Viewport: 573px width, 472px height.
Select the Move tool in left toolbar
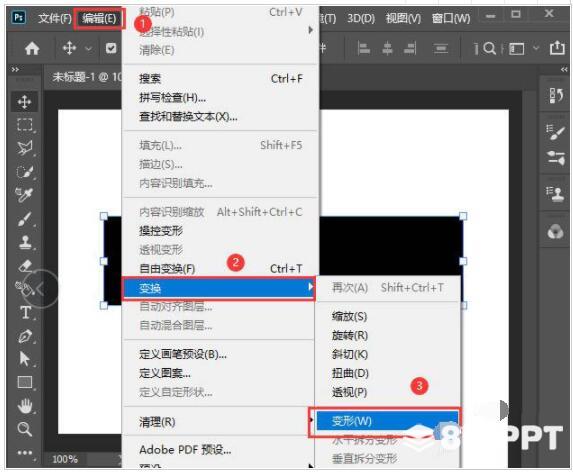point(24,102)
